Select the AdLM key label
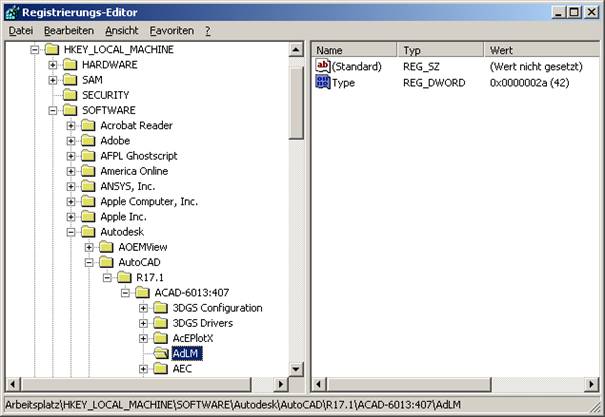605x417 pixels. point(186,353)
